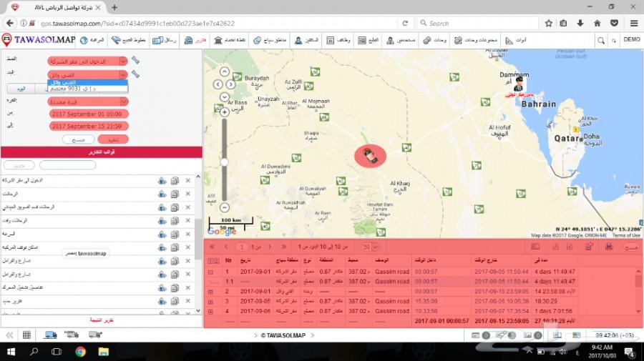
Task: Open the rows-per-page 50 dropdown
Action: pos(370,247)
